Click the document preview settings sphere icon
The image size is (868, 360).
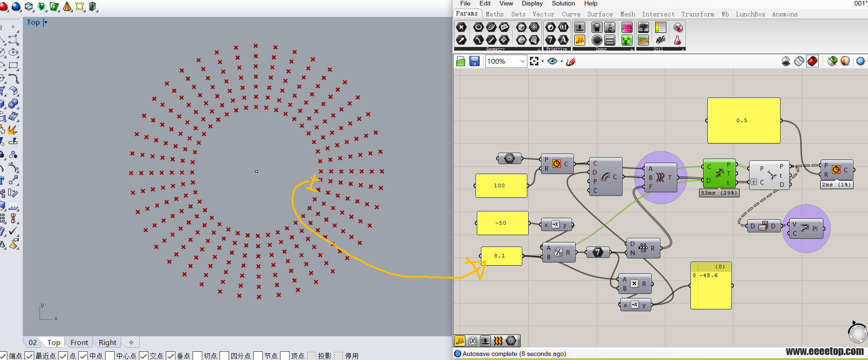tap(845, 61)
